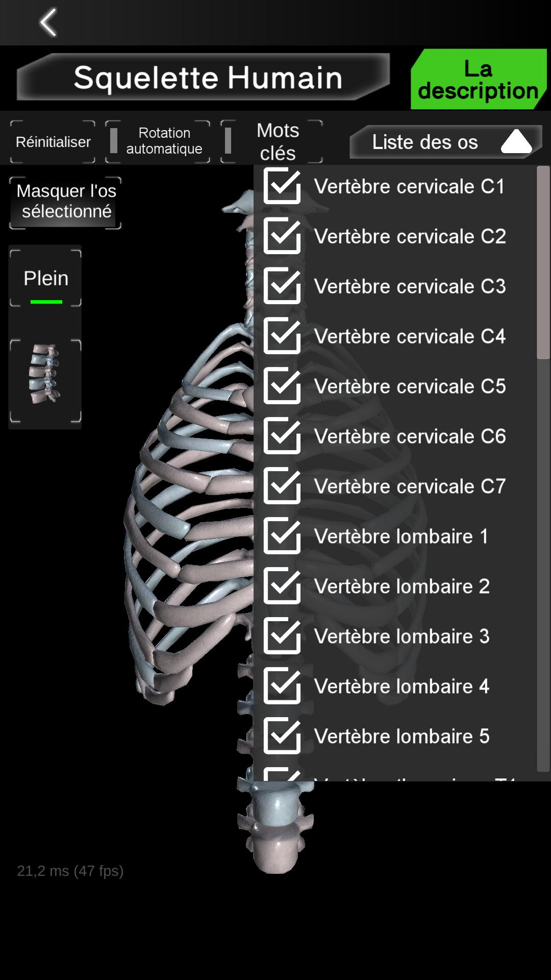Choose Vertèbre lombaire 5 in list
This screenshot has width=551, height=980.
pyautogui.click(x=402, y=737)
